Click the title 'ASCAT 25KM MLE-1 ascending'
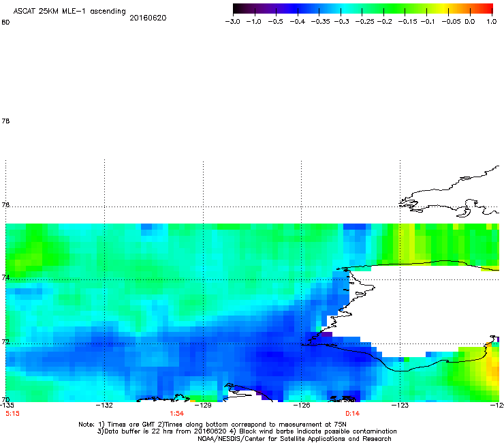The width and height of the screenshot is (504, 443). pyautogui.click(x=69, y=12)
